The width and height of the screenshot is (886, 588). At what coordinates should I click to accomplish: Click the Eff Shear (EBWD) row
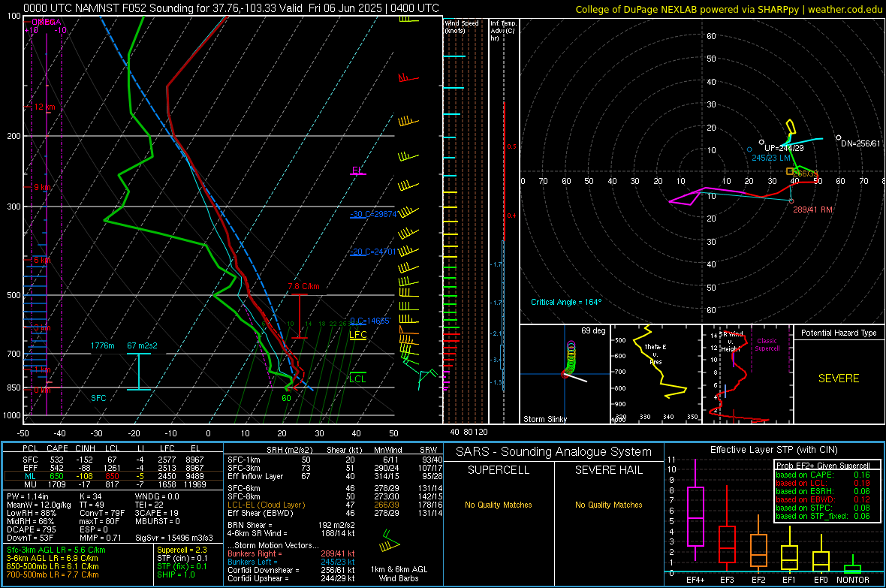[x=335, y=513]
